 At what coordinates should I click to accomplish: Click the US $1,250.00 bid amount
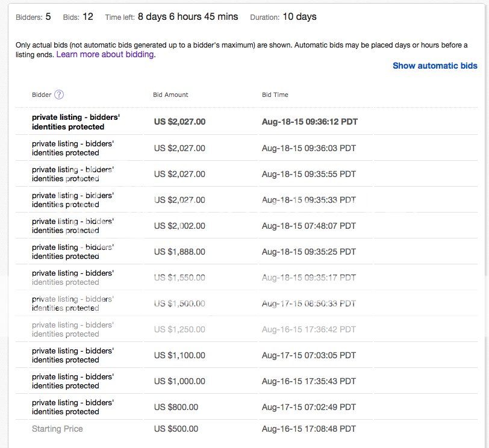pos(179,329)
